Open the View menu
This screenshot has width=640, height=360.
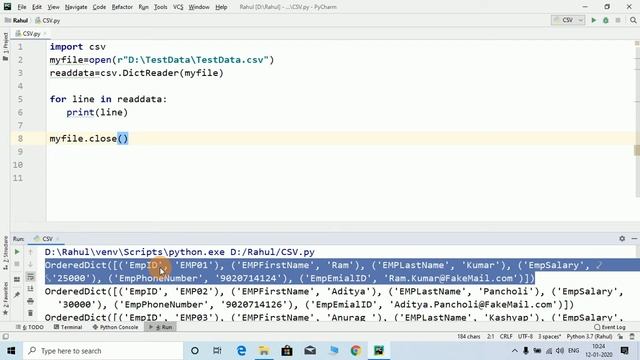53,7
